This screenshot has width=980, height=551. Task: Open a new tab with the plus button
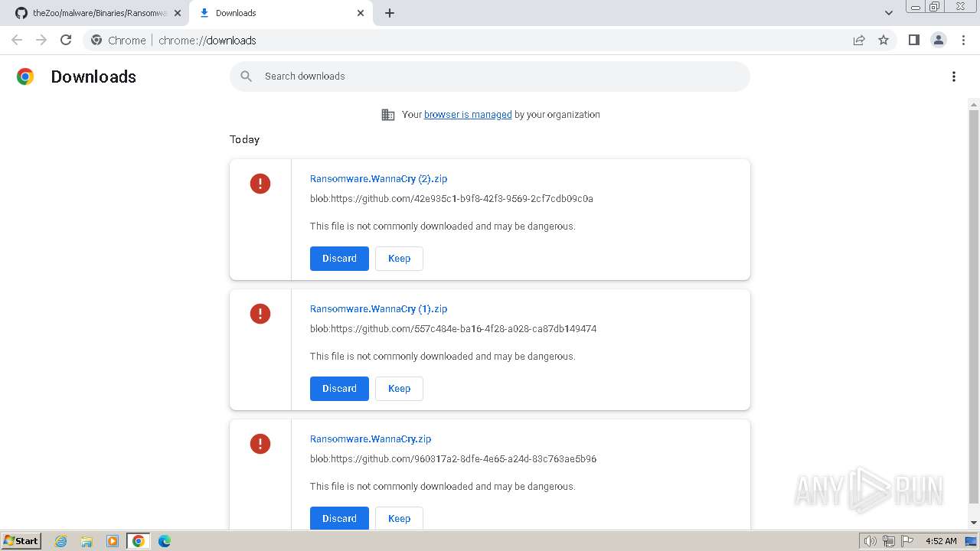(x=389, y=13)
